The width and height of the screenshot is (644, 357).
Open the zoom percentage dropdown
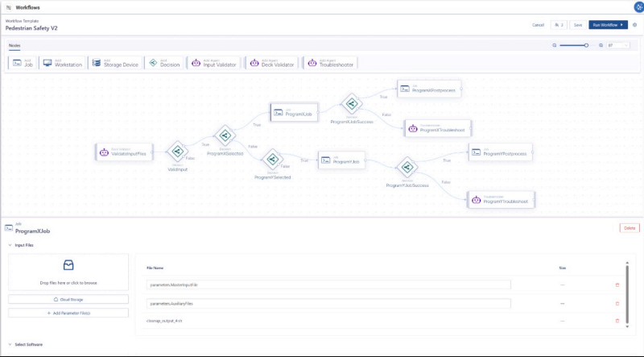click(618, 45)
